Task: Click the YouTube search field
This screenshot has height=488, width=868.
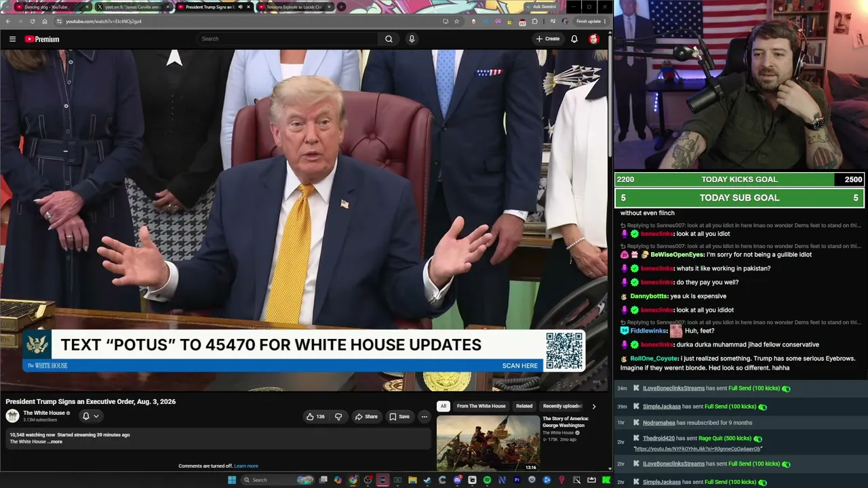Action: click(287, 39)
